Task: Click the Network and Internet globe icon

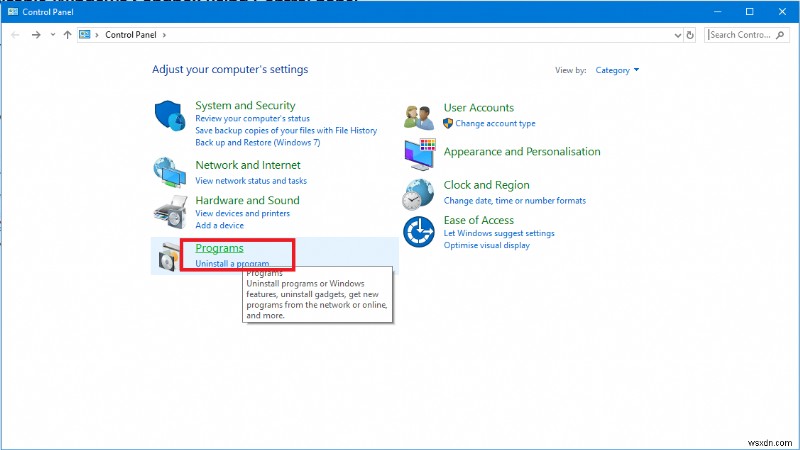Action: point(170,172)
